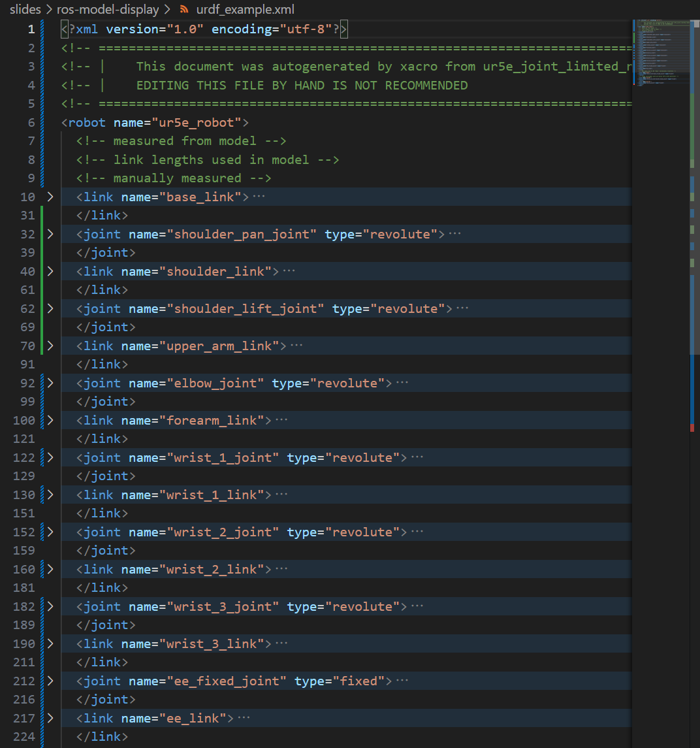Click the collapsed ellipsis after wrist_2_link
This screenshot has height=748, width=700.
(x=281, y=568)
